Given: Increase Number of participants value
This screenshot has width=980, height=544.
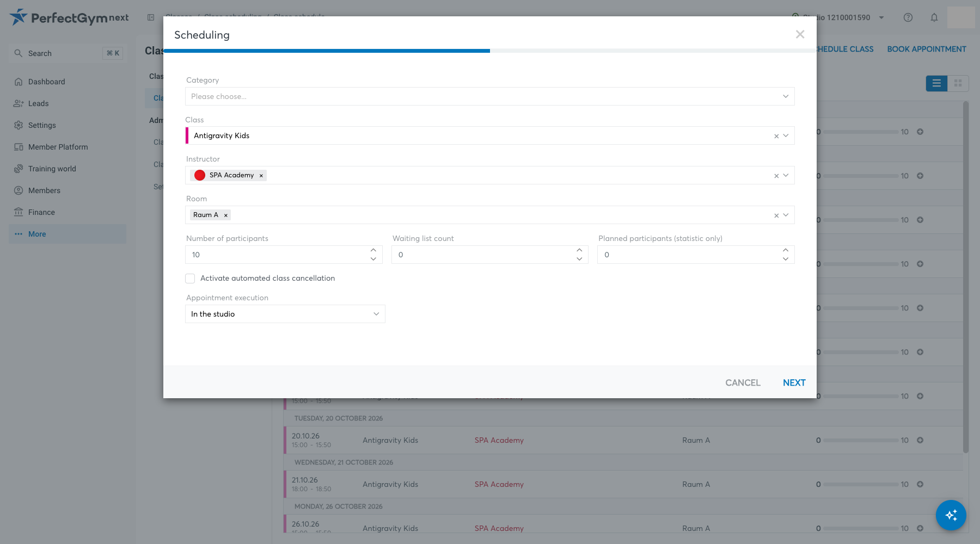Looking at the screenshot, I should [373, 250].
